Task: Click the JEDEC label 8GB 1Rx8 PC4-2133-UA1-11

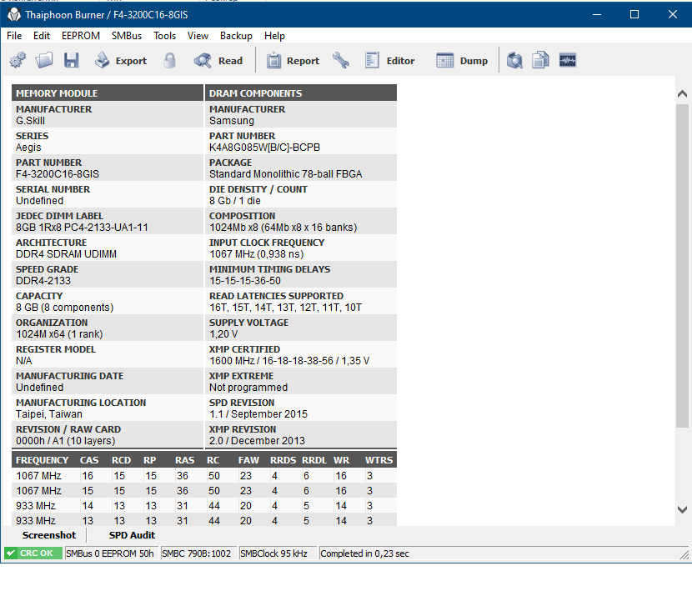Action: [82, 228]
